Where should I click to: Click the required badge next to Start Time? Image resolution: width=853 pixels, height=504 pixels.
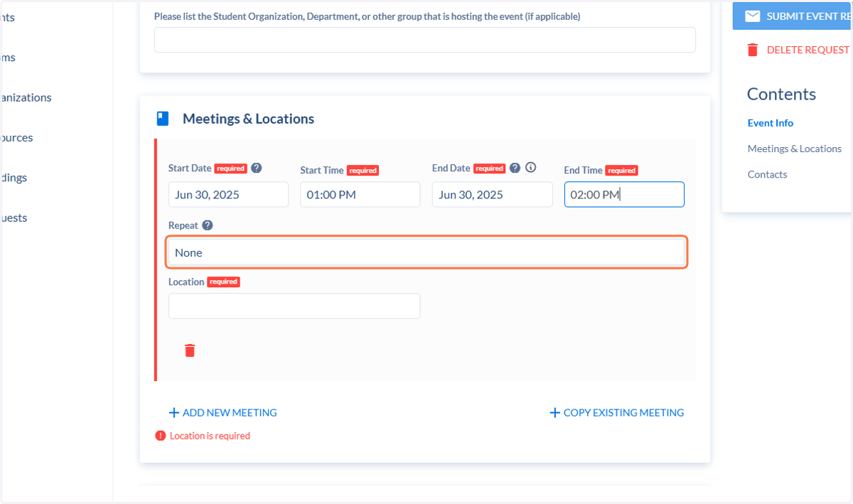[363, 171]
